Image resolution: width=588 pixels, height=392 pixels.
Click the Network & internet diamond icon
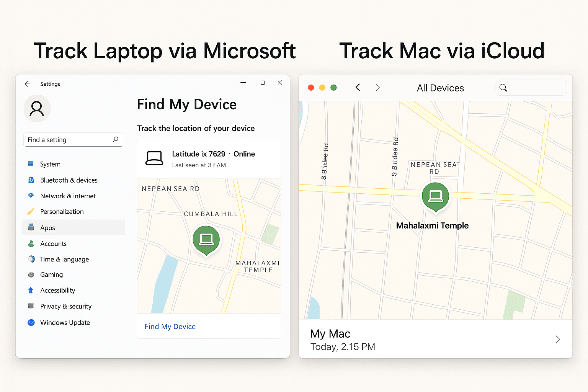point(31,196)
